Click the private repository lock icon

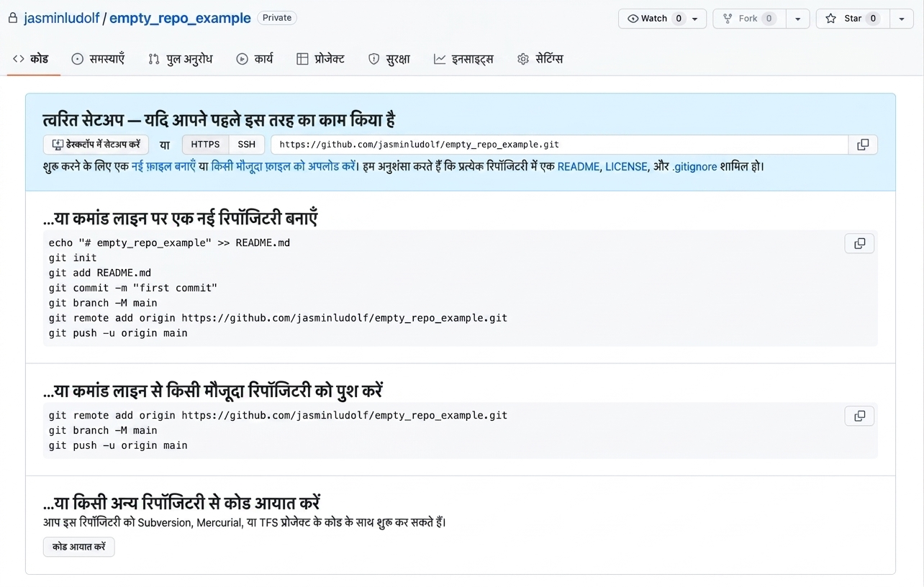[x=13, y=18]
